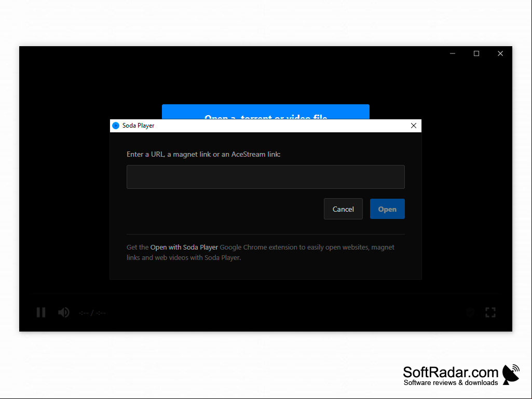Follow the Open with Soda Player extension link
The image size is (532, 399).
point(184,247)
